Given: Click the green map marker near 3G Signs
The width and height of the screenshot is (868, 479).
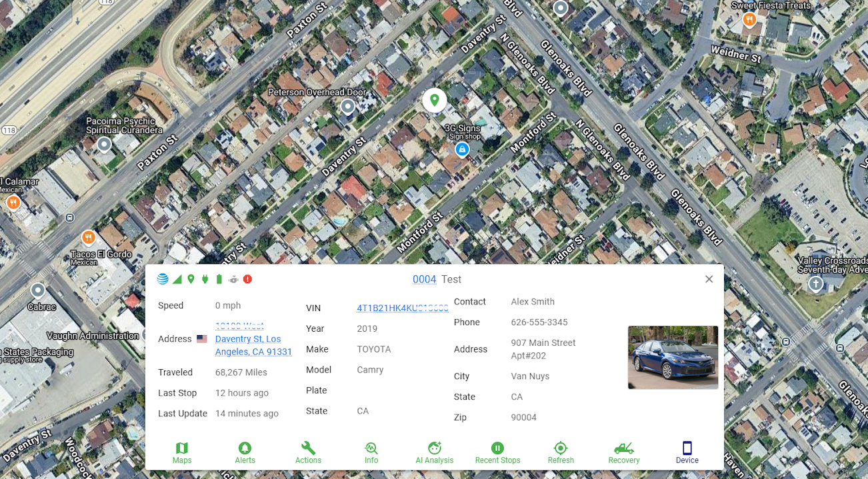Looking at the screenshot, I should (x=434, y=100).
